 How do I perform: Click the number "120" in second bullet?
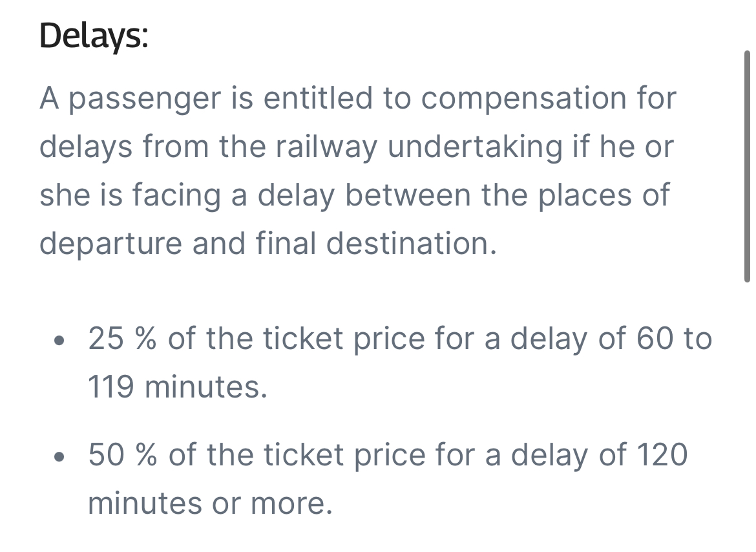click(662, 456)
